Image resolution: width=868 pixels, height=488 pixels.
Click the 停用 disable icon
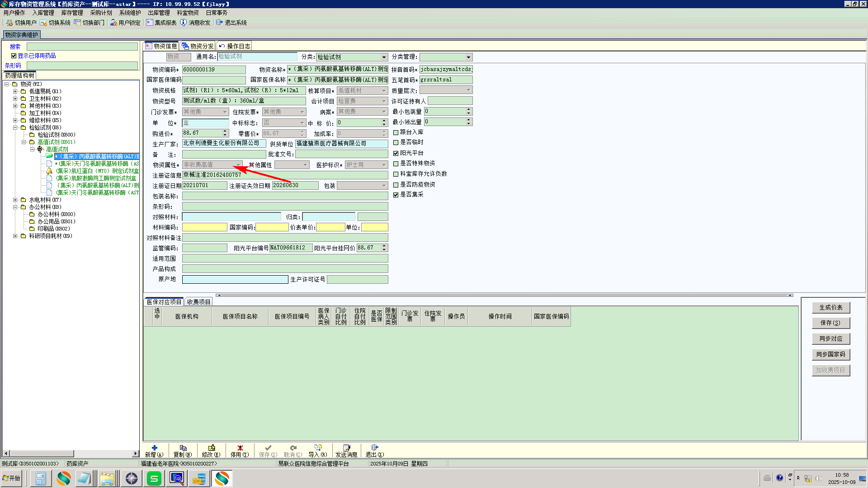240,448
